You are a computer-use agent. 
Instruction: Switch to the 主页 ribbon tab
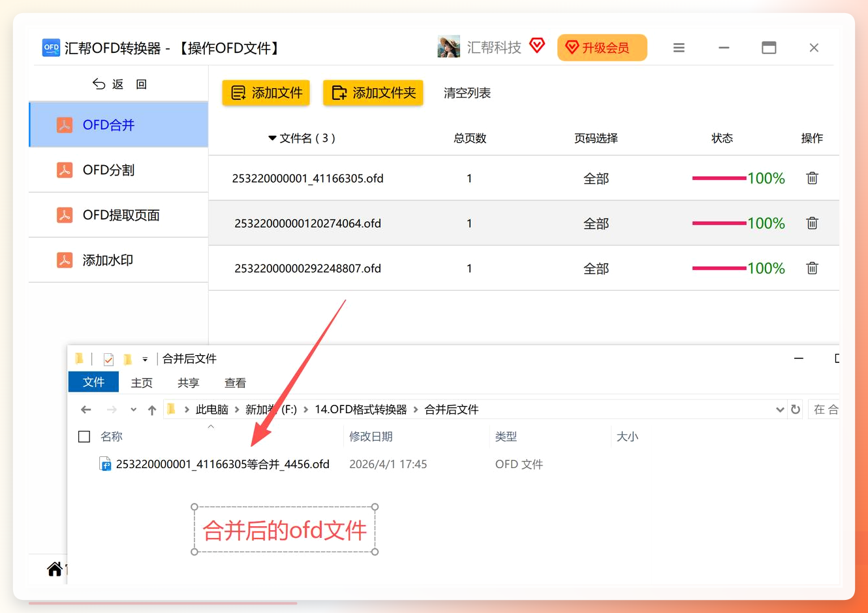click(x=142, y=383)
